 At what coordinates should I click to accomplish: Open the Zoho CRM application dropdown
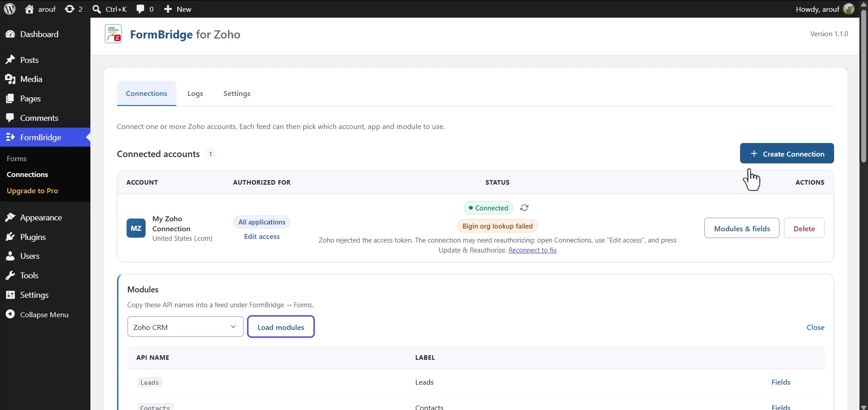(185, 327)
